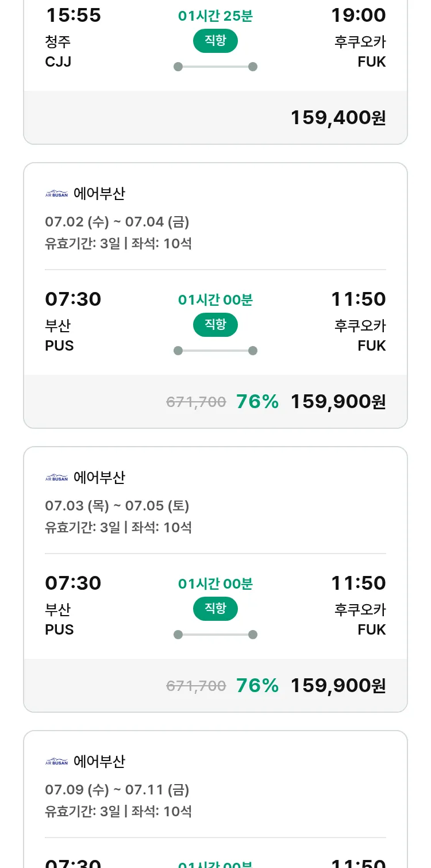Click Air Busan logo on 07.02 flight card

pyautogui.click(x=56, y=194)
